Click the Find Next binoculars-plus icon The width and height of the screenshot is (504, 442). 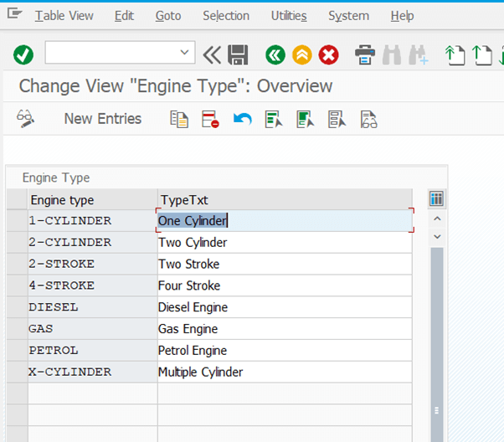tap(418, 55)
